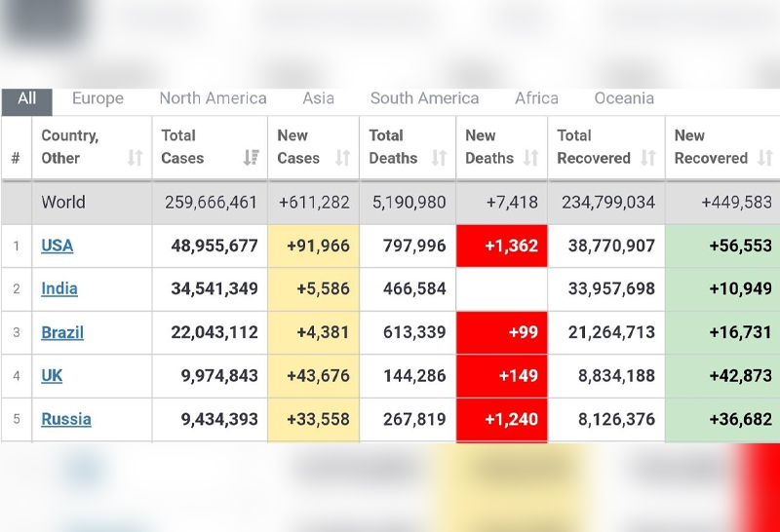
Task: Visit the Russia country link
Action: pos(66,419)
